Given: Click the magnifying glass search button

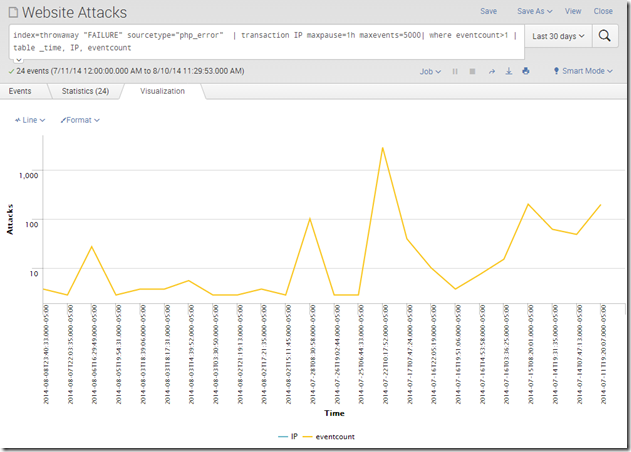Looking at the screenshot, I should [606, 36].
